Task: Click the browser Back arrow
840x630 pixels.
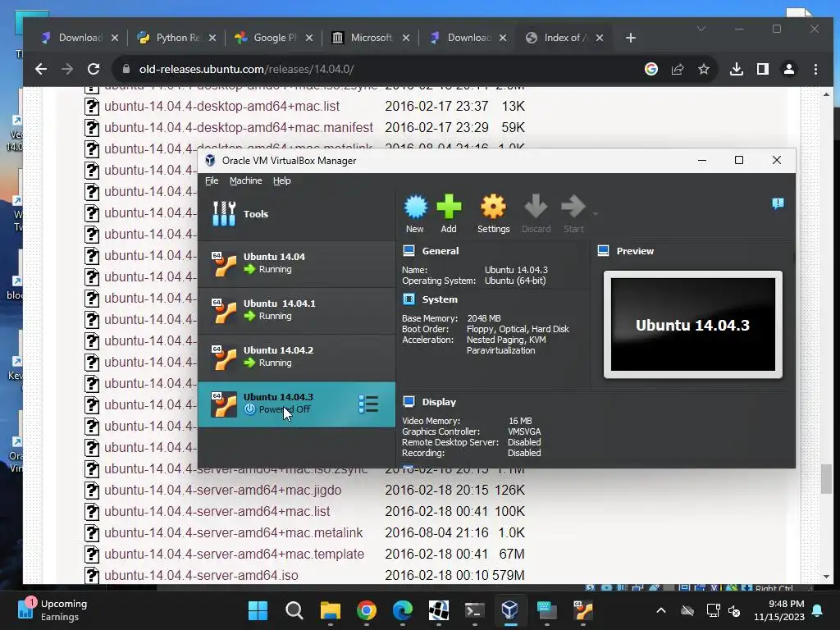Action: (41, 69)
